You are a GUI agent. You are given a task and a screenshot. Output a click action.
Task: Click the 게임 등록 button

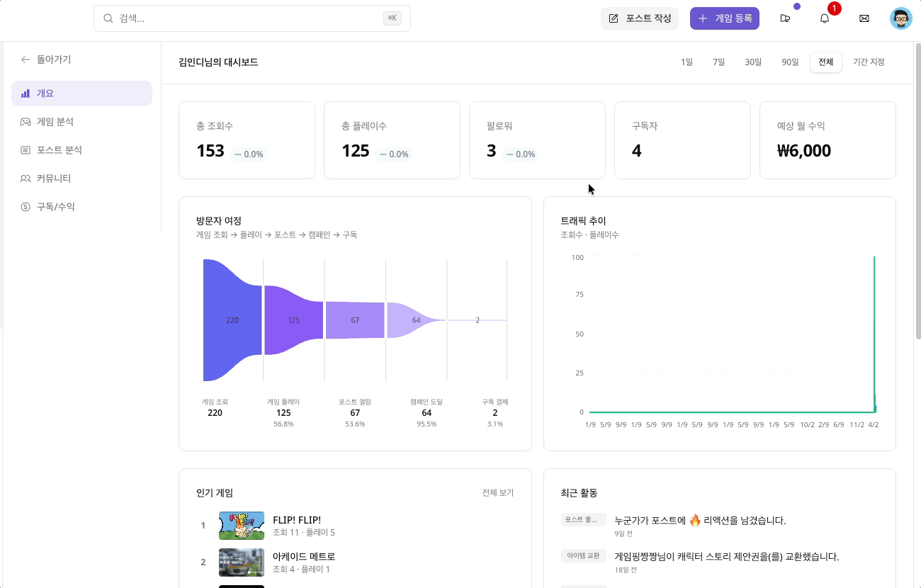[724, 18]
